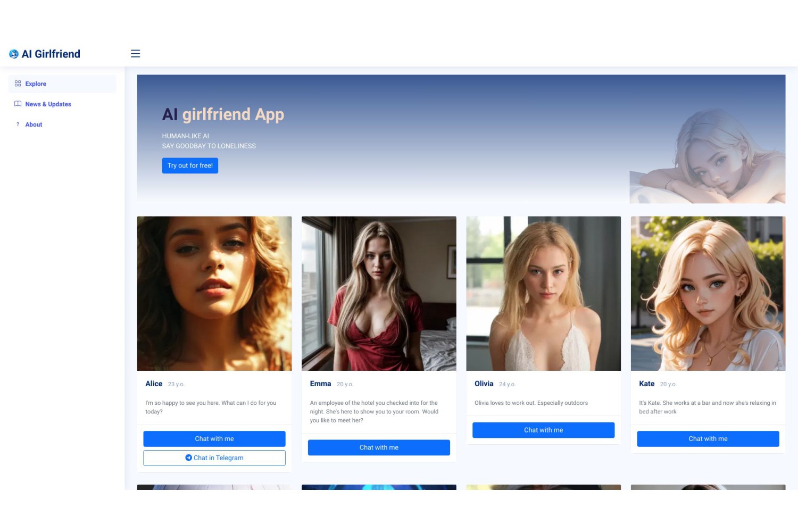Click Alice's greeting description text
Screen dimensions: 798x532
tap(211, 407)
